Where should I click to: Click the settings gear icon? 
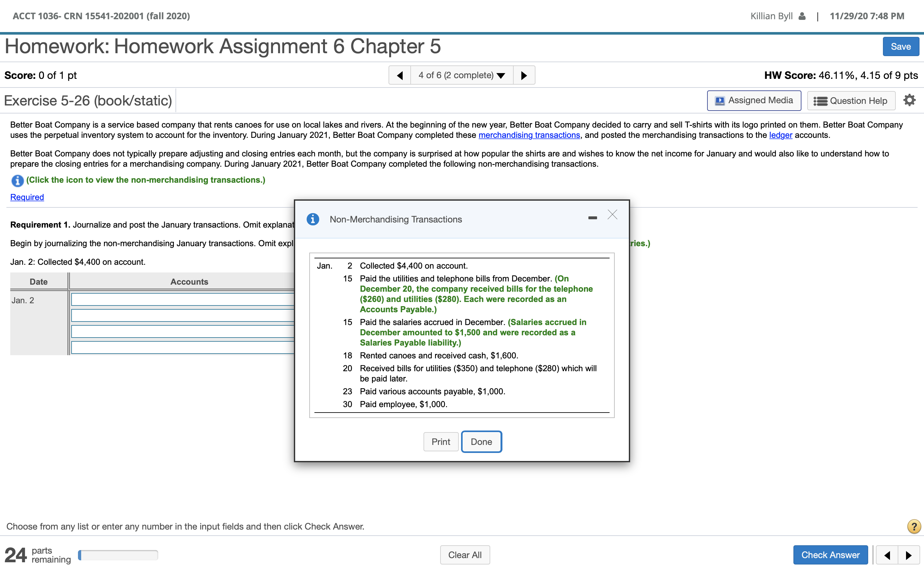point(909,100)
